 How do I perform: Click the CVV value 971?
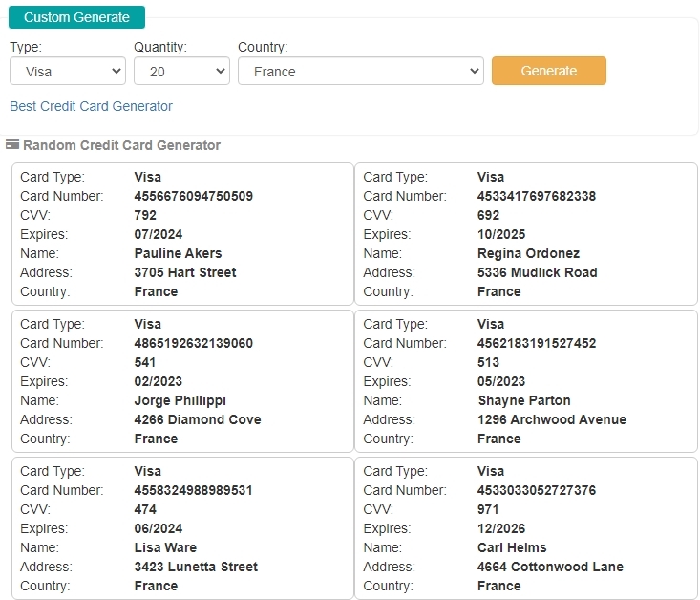[489, 509]
